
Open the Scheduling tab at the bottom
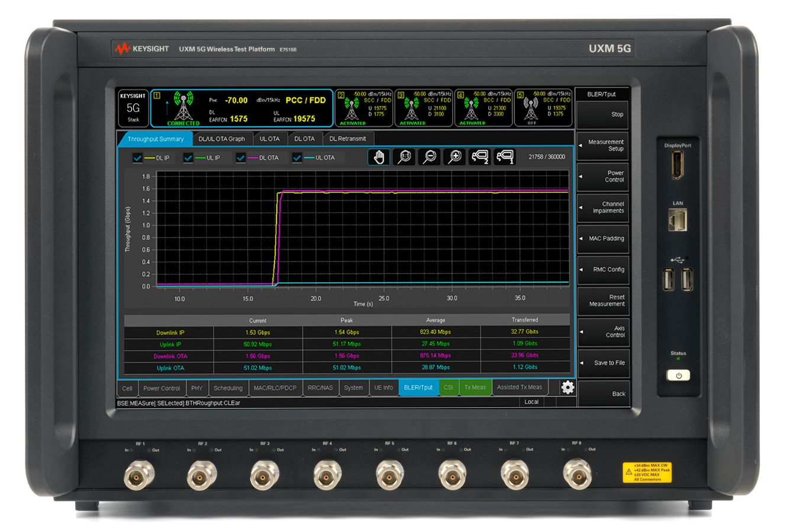click(x=228, y=388)
